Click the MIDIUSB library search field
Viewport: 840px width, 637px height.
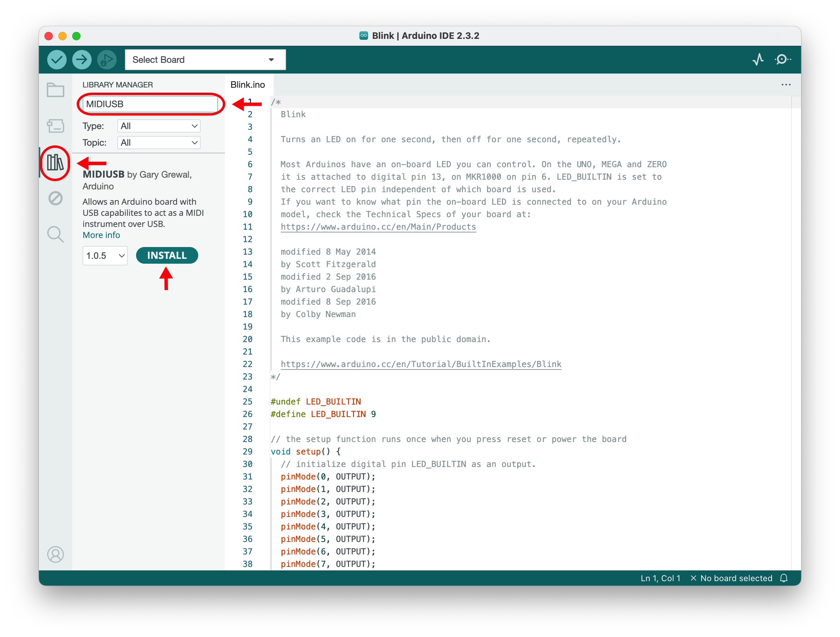point(150,104)
